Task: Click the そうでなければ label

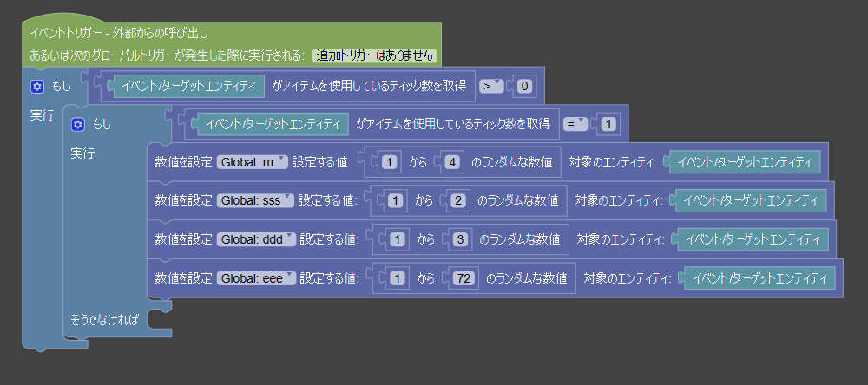Action: tap(104, 319)
